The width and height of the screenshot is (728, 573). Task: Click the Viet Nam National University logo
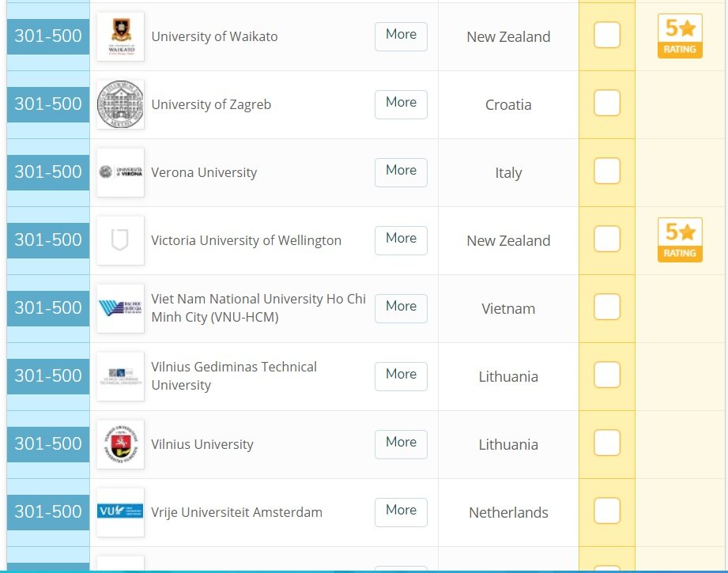(120, 308)
